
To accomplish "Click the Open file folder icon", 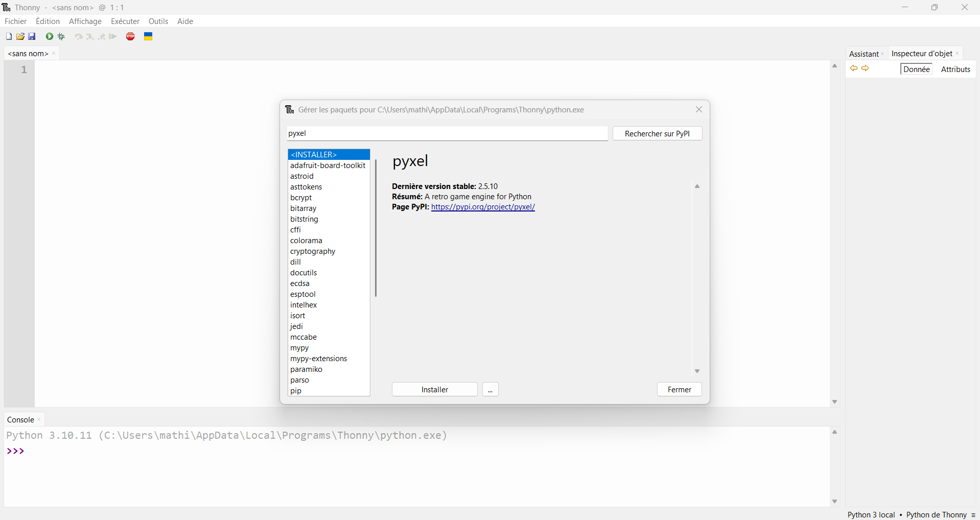I will point(20,36).
